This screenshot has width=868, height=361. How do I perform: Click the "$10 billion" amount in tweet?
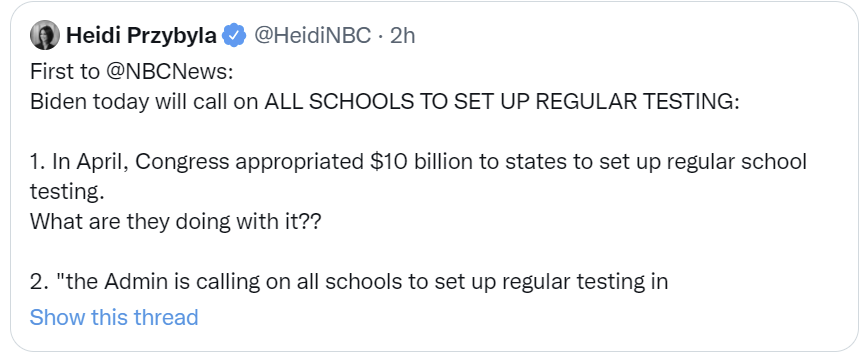[419, 162]
